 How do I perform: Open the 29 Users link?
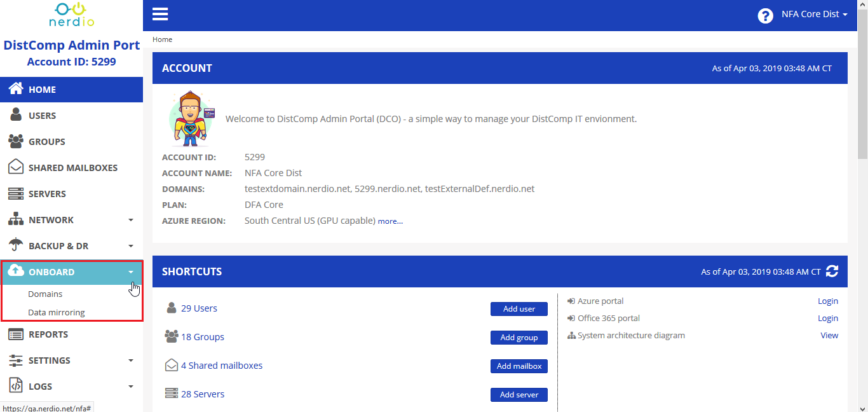[199, 308]
